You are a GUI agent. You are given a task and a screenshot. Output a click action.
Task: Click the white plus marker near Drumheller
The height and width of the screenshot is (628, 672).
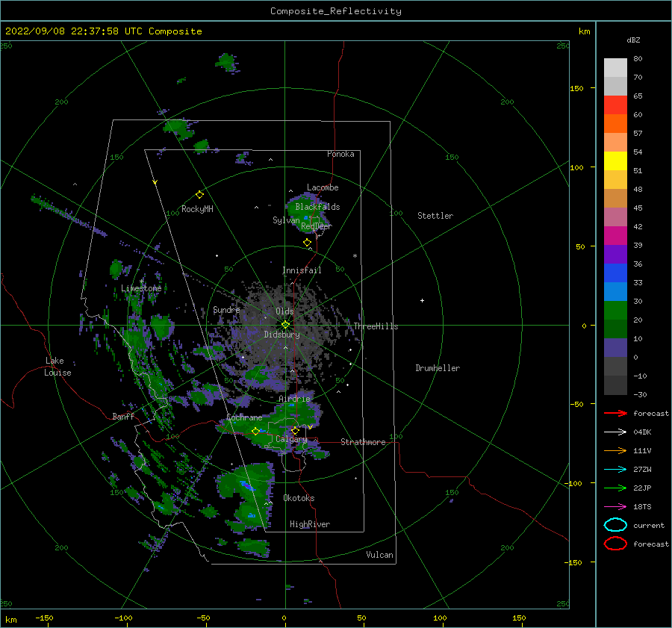coord(422,300)
